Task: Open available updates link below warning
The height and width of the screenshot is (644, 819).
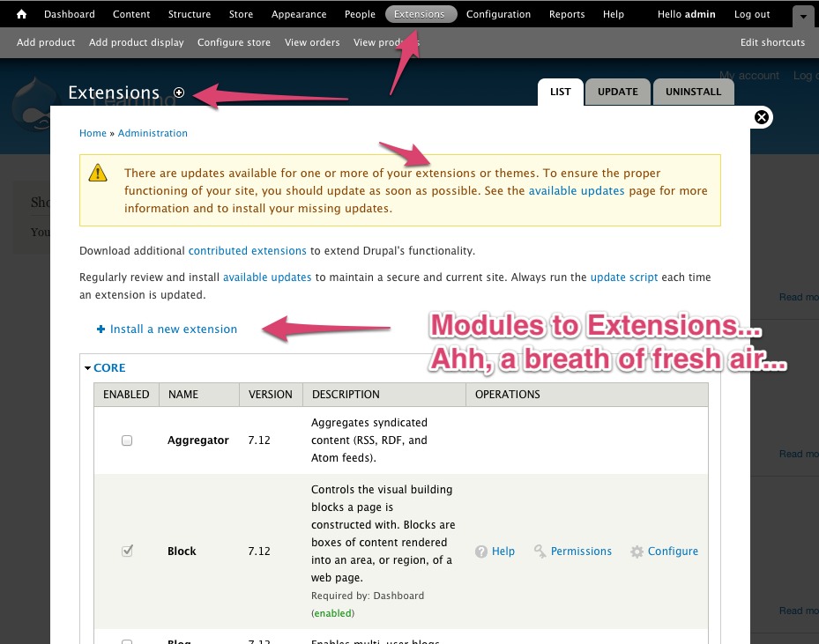Action: pos(267,278)
